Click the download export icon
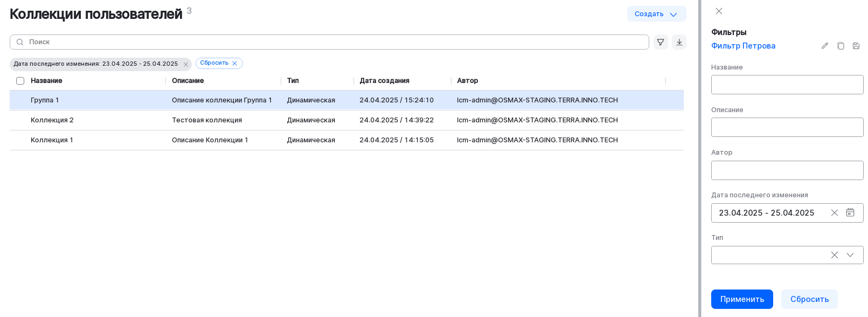 point(679,42)
